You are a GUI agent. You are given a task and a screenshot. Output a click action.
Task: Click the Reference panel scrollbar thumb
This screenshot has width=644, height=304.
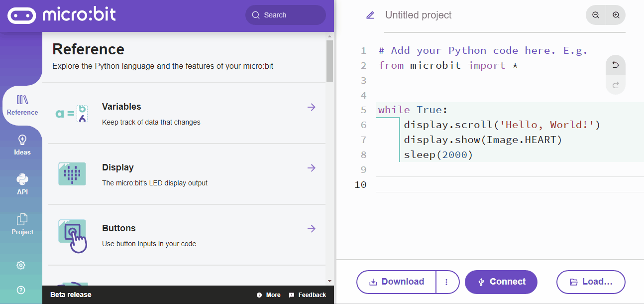pos(329,61)
